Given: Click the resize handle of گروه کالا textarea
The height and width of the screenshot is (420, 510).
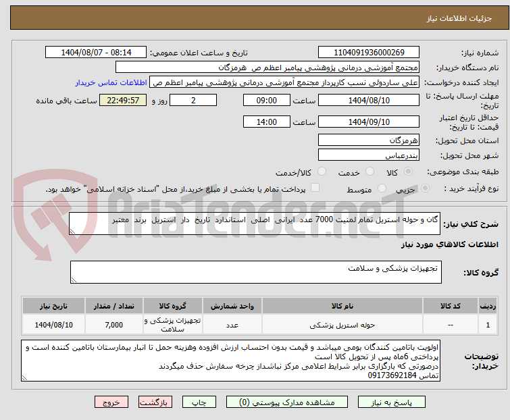Looking at the screenshot, I should (74, 280).
